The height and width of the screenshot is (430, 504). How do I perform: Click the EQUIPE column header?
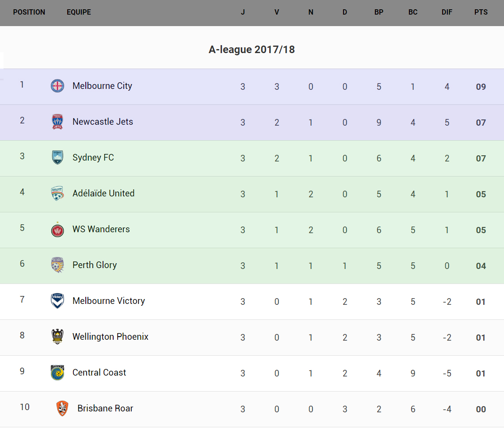(79, 12)
